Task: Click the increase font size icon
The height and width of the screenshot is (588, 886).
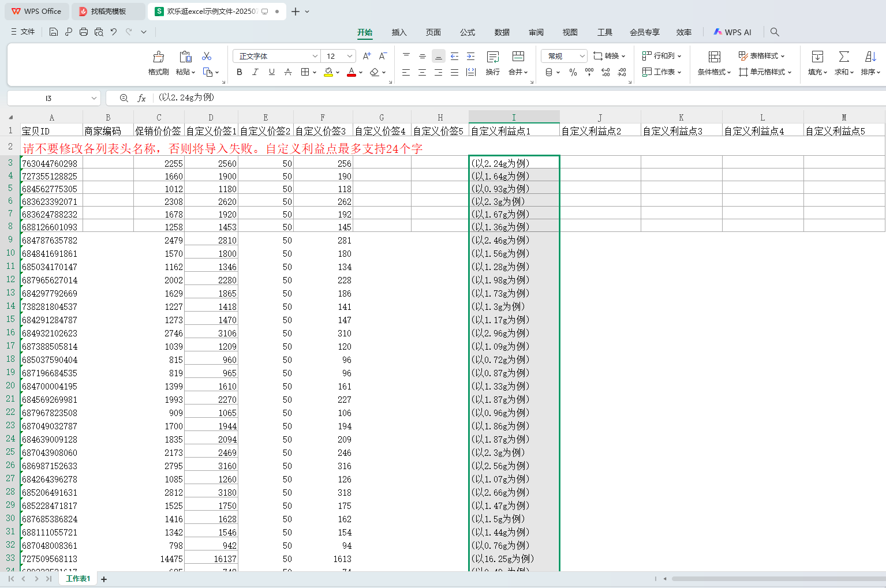Action: (x=367, y=56)
